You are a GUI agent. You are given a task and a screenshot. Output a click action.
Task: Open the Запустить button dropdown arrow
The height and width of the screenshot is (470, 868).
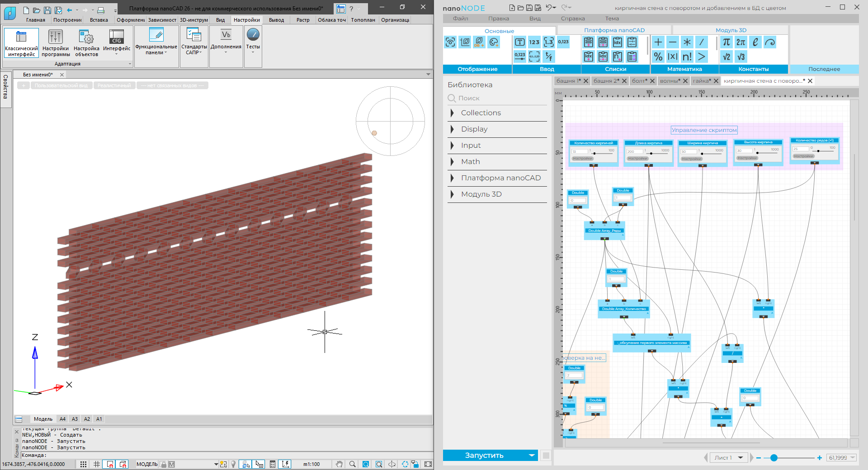[x=532, y=456]
